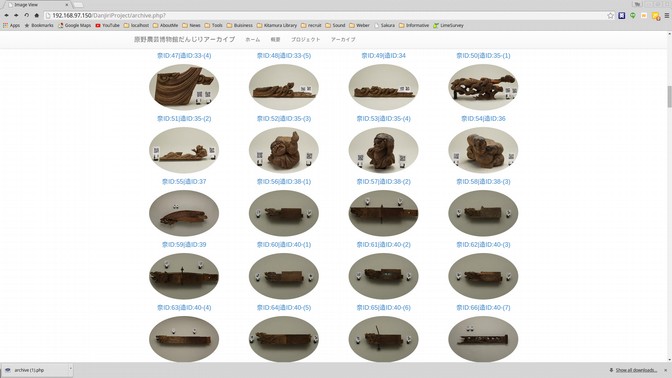Open the AboutMe bookmark folder
This screenshot has width=672, height=378.
[x=165, y=25]
